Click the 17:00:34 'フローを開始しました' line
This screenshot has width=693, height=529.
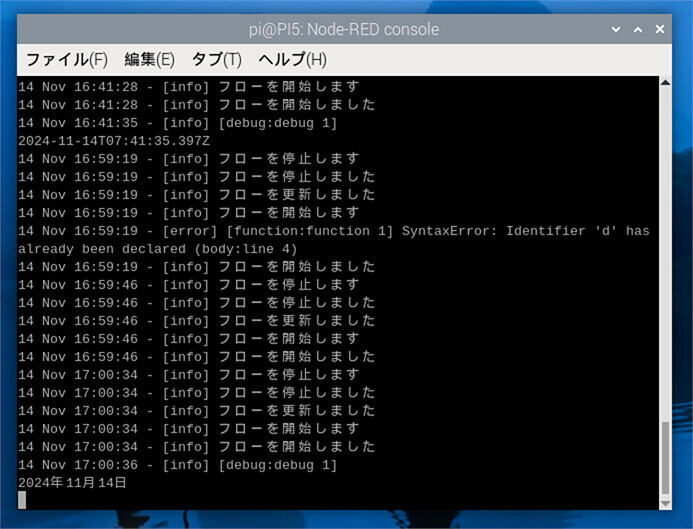(x=197, y=447)
